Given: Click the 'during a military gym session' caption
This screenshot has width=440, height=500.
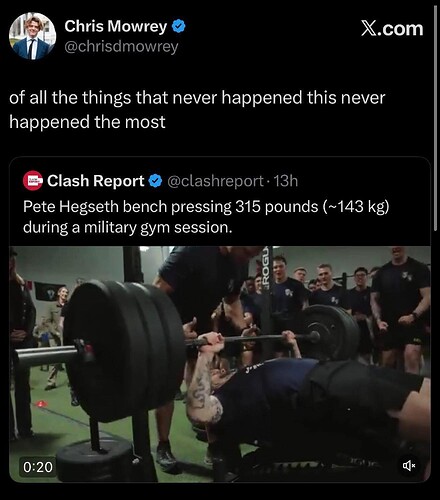Looking at the screenshot, I should click(x=128, y=228).
